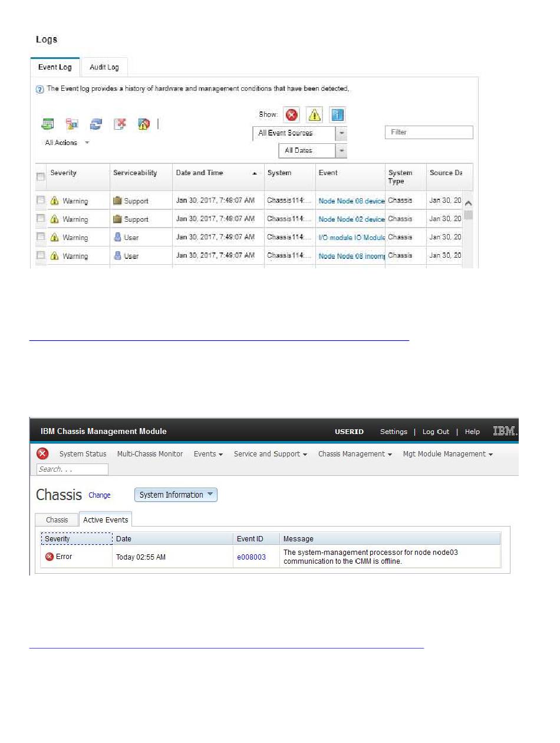Viewport: 560px width, 743px height.
Task: Expand the Service and Support menu
Action: (x=271, y=454)
